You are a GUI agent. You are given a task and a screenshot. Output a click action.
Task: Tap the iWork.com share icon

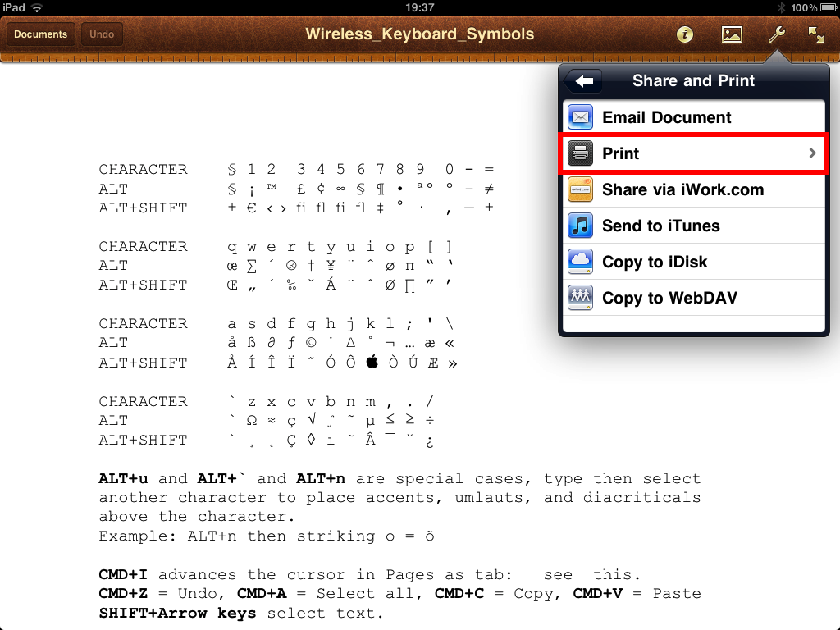[580, 189]
